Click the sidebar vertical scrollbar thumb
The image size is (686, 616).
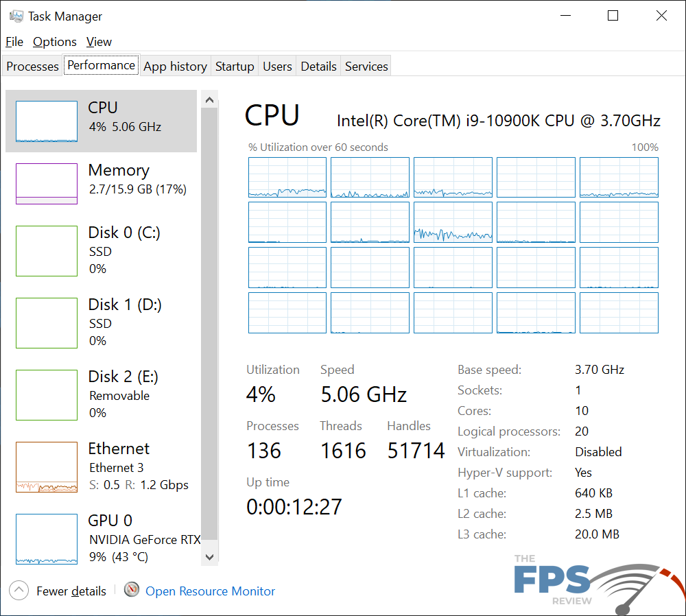[x=209, y=324]
